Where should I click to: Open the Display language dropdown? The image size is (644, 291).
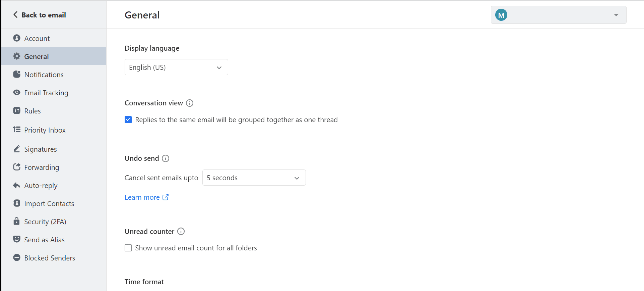point(176,67)
